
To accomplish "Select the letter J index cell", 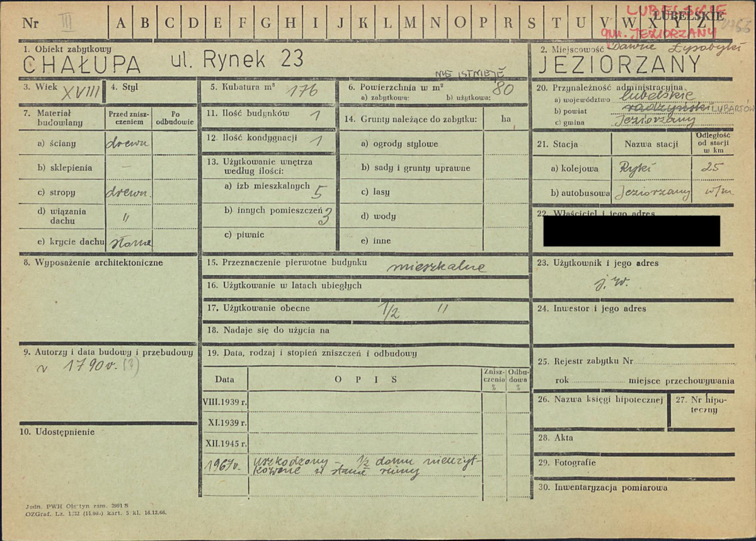I will pos(339,23).
